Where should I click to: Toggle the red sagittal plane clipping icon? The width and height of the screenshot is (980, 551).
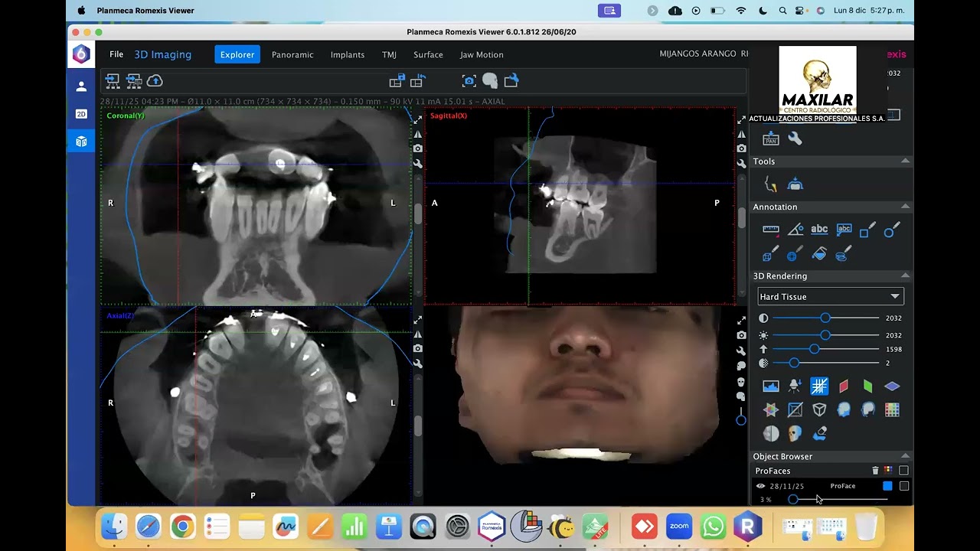pyautogui.click(x=844, y=386)
